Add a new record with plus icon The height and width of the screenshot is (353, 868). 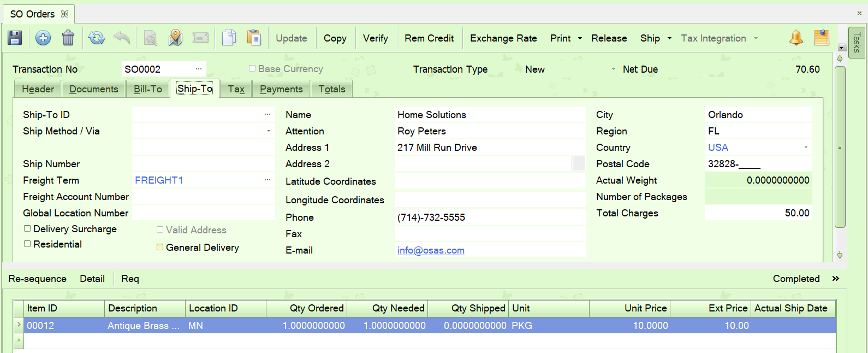43,38
